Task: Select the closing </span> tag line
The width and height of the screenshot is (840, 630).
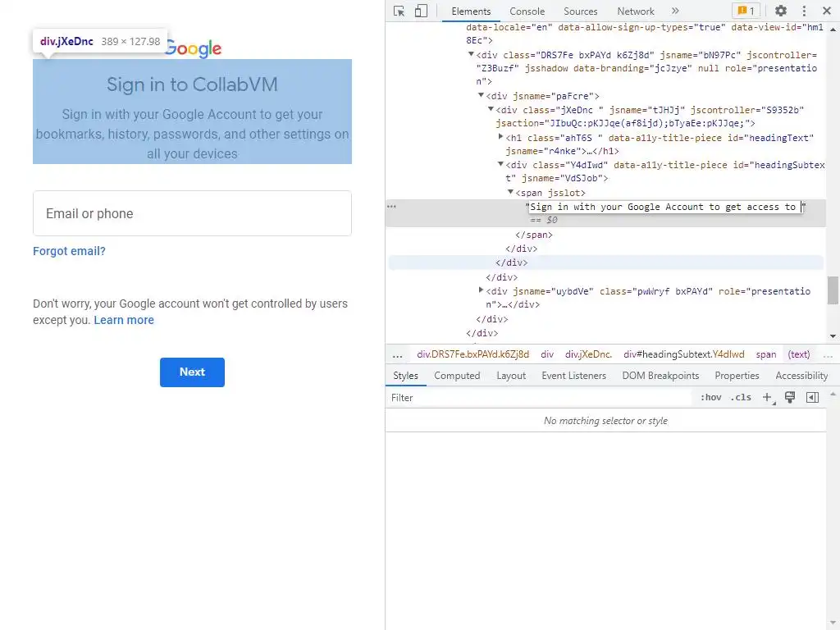Action: click(533, 235)
